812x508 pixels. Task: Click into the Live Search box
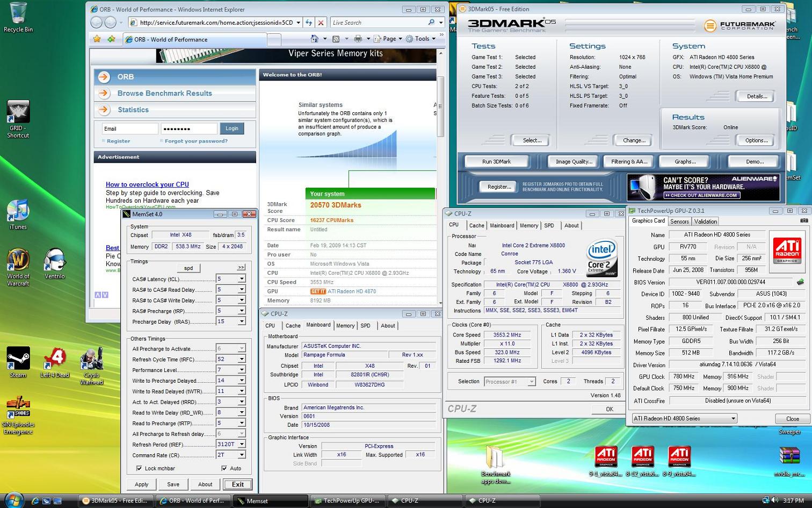379,23
